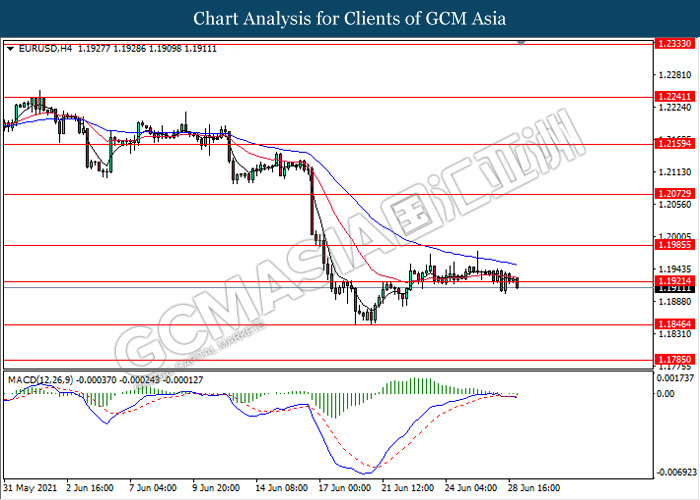The image size is (700, 500).
Task: Click the 1.18464 support price tag
Action: pos(675,324)
